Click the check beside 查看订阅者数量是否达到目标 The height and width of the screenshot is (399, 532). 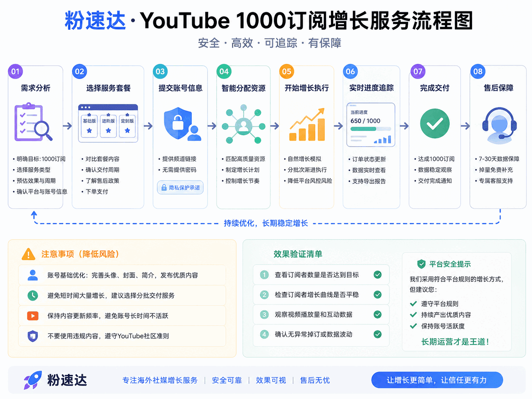[377, 274]
